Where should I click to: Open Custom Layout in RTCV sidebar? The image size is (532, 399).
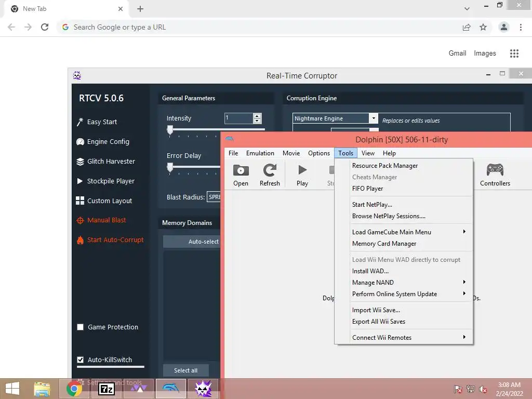point(104,201)
